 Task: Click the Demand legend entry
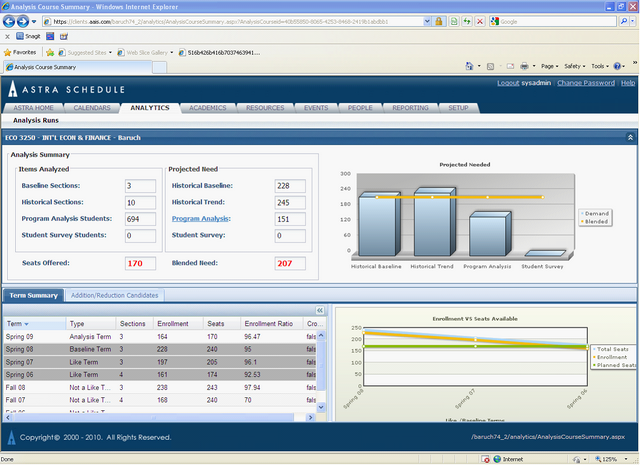pos(595,214)
